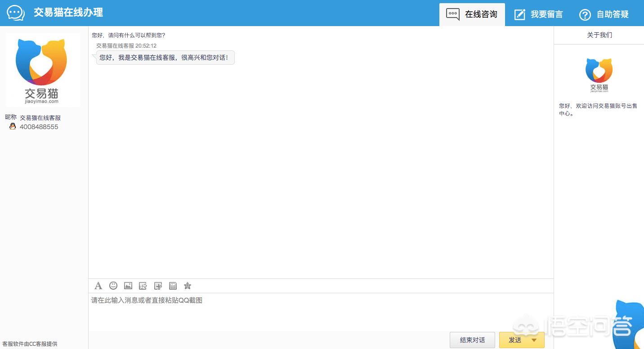
Task: Expand the 发送 options dropdown arrow
Action: 534,340
